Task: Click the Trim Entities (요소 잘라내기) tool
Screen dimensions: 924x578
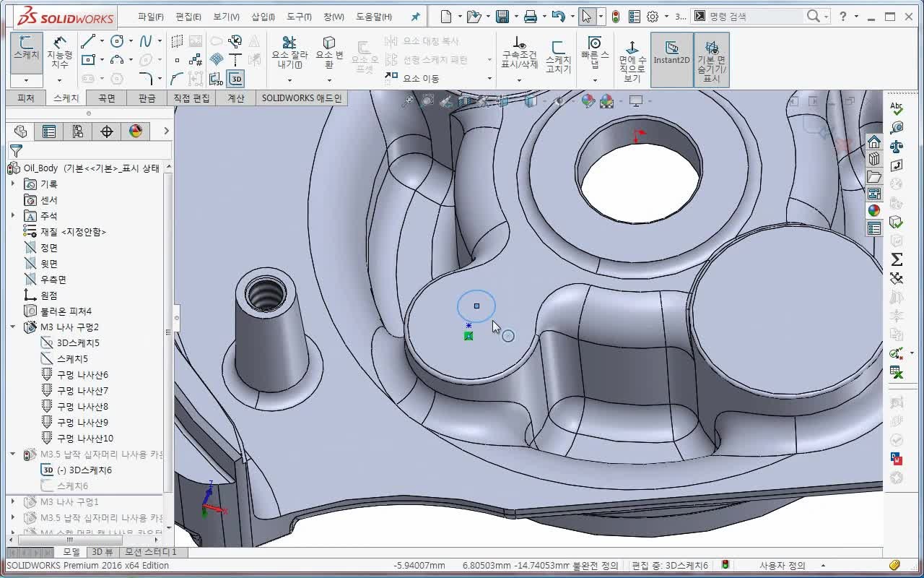Action: tap(289, 52)
